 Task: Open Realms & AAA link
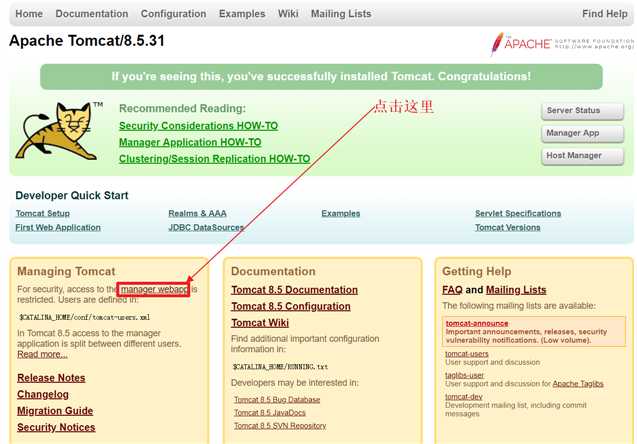click(x=197, y=213)
